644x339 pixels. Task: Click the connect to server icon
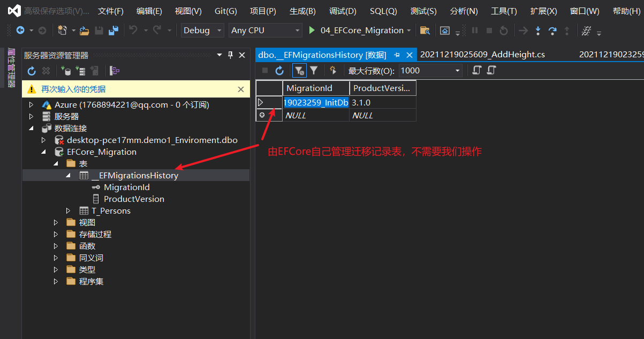click(80, 71)
